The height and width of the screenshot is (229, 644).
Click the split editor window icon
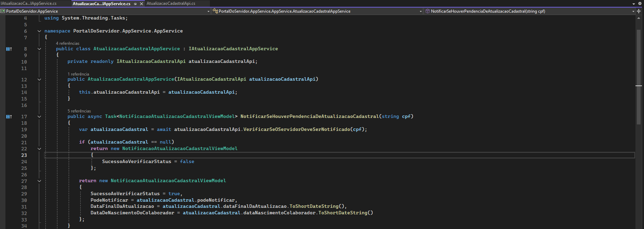pos(639,11)
